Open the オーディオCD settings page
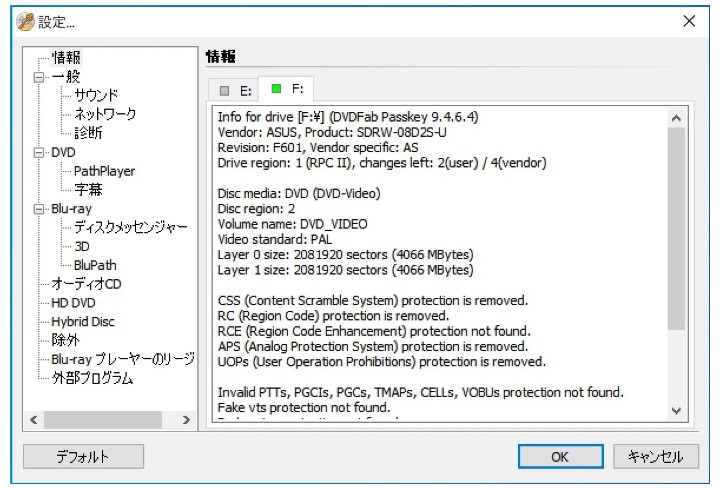Screen dimensions: 719x489 coord(86,284)
